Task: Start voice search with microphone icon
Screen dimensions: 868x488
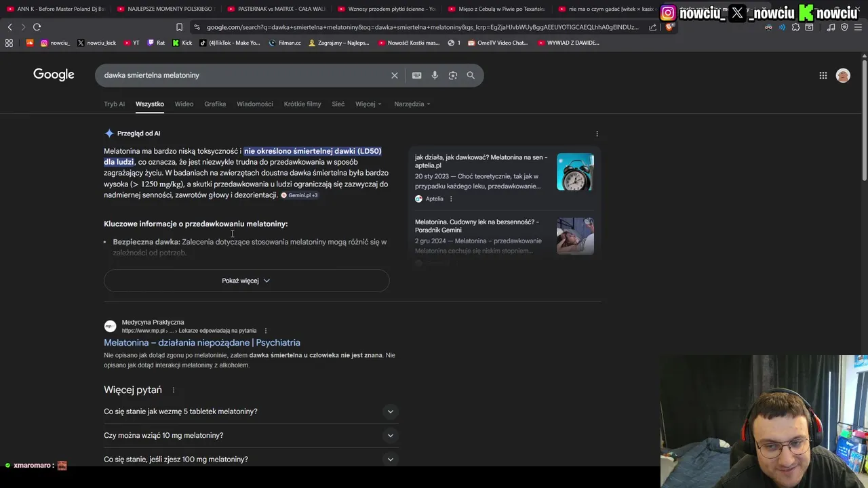Action: tap(435, 75)
